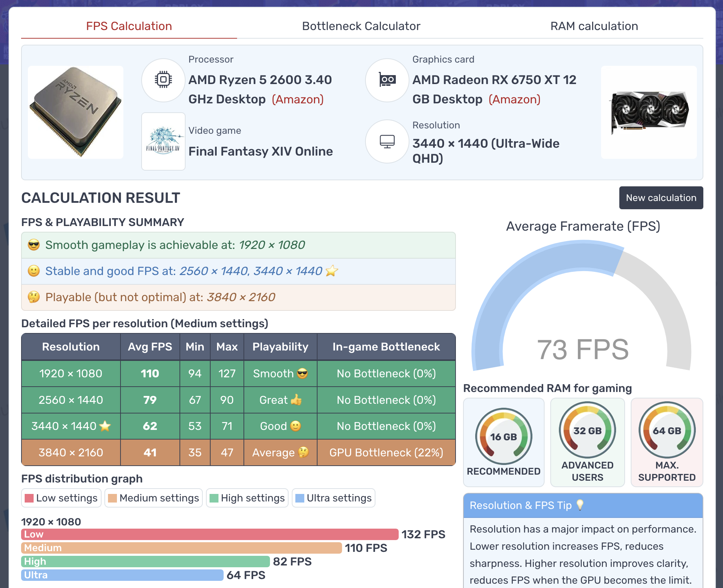Viewport: 723px width, 588px height.
Task: Toggle Ultra settings legend item
Action: (x=334, y=498)
